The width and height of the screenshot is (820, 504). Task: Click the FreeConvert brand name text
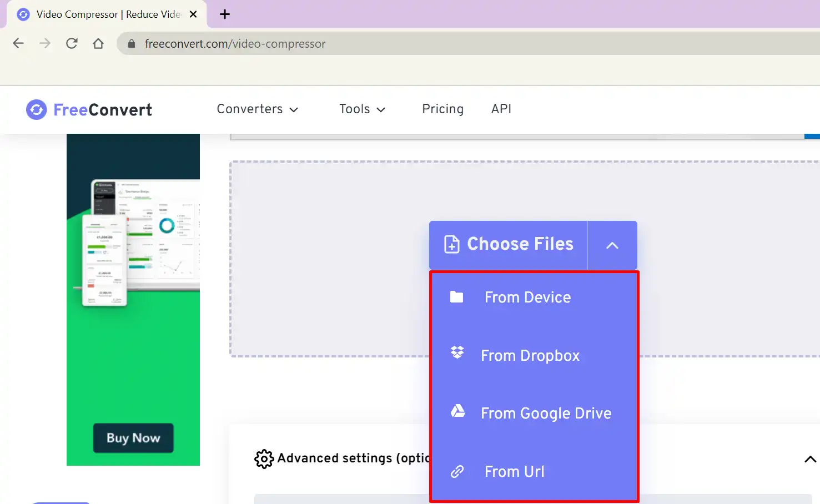coord(103,110)
